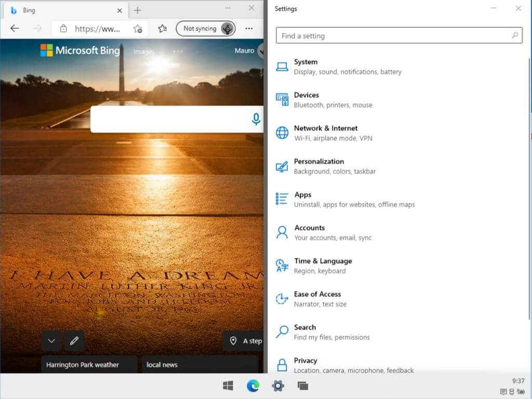This screenshot has width=532, height=399.
Task: Open the Favorites bar icon in Edge
Action: point(163,29)
